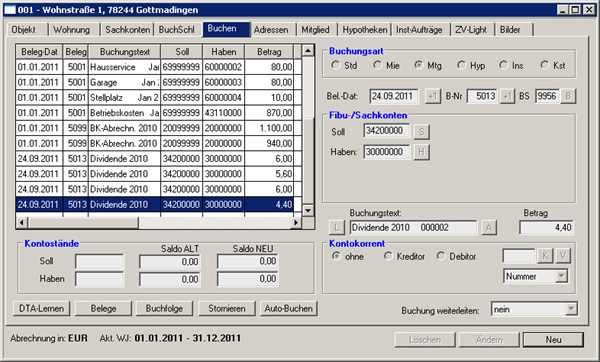Select the Dividende 2010 row with 5,60
600x362 pixels.
pos(155,174)
